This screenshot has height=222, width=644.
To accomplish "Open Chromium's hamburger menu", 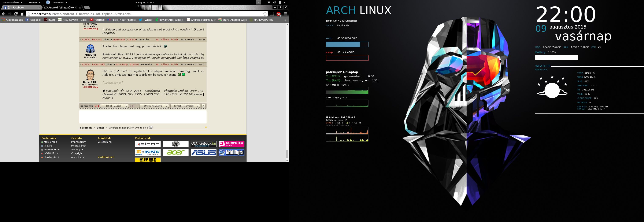I will 285,14.
